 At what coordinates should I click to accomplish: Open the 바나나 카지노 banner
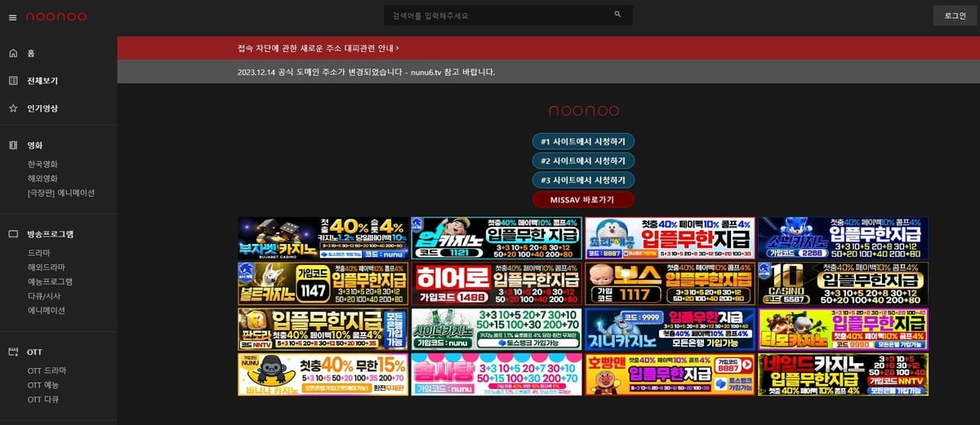point(323,374)
